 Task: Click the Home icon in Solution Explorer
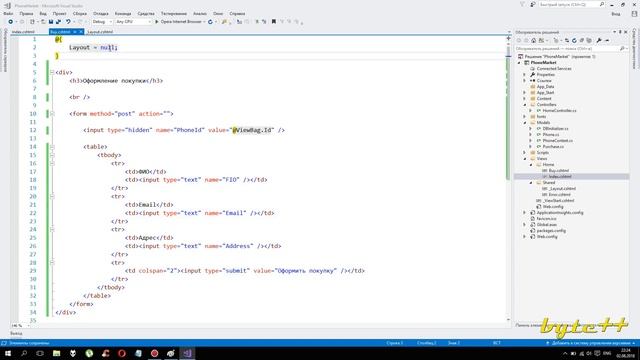coord(533,40)
